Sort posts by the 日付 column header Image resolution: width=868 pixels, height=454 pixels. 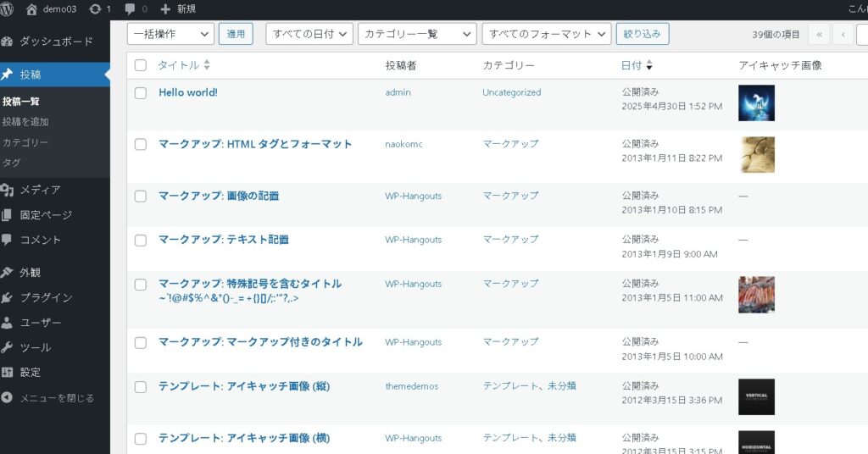tap(632, 65)
